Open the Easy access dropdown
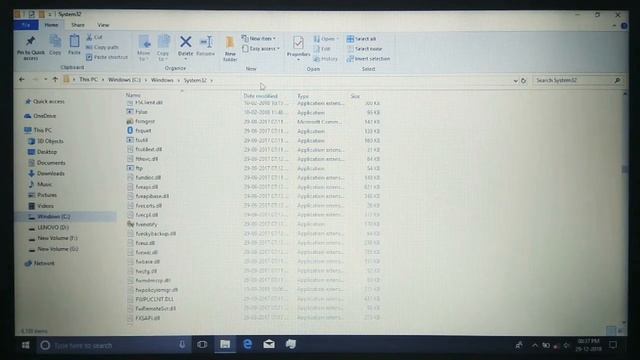The image size is (640, 360). pos(261,49)
